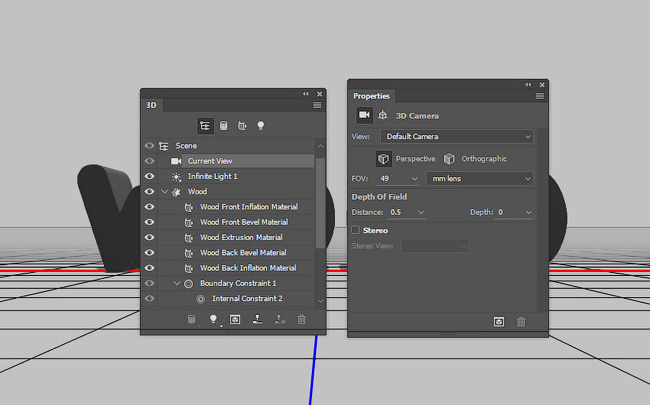650x405 pixels.
Task: Toggle visibility of Infinite Light 1
Action: (149, 176)
